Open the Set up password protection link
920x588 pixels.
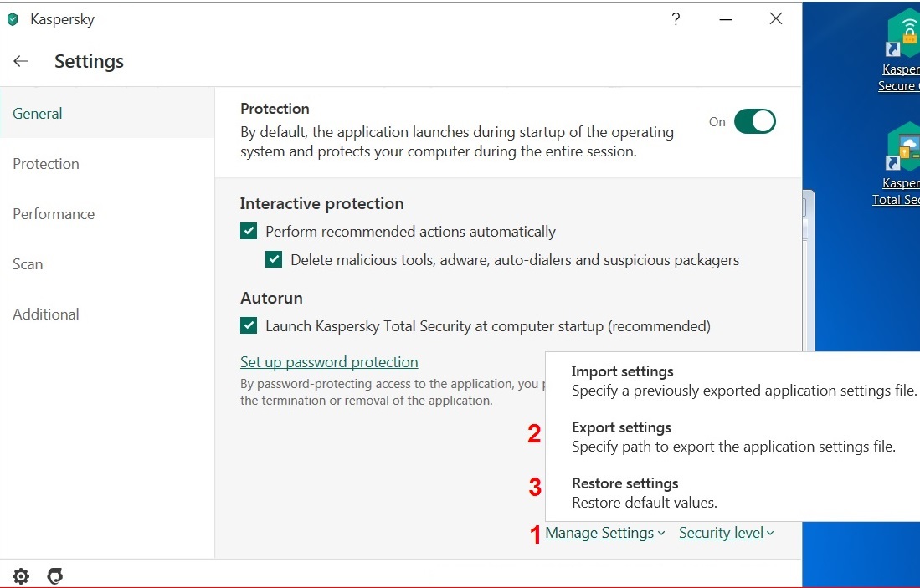pyautogui.click(x=329, y=362)
